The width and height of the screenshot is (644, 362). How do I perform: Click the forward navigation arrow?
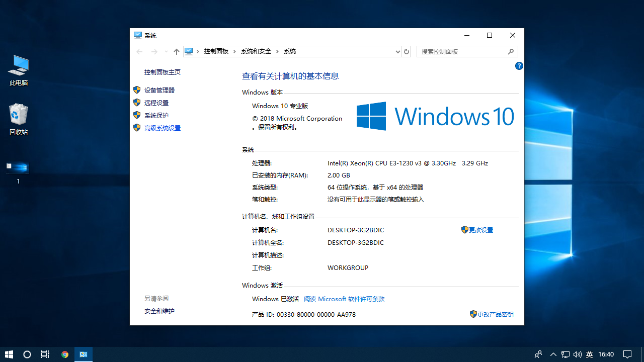pos(154,51)
